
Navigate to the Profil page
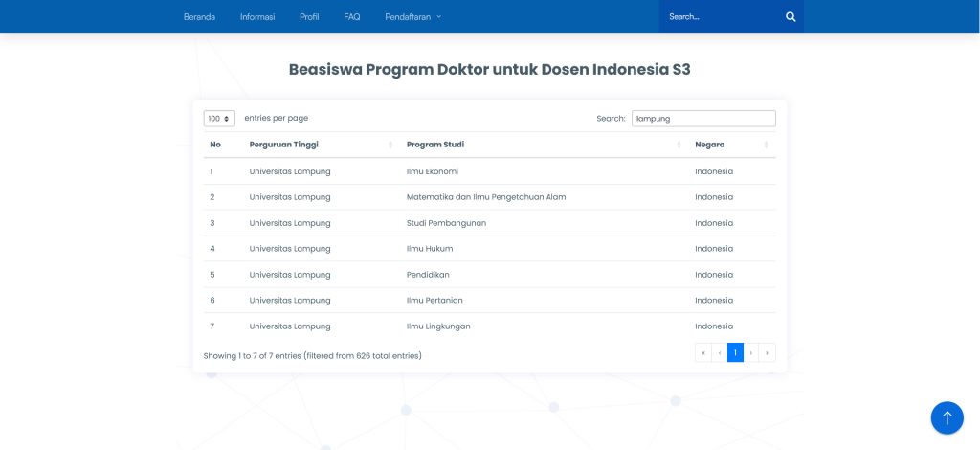pyautogui.click(x=309, y=16)
